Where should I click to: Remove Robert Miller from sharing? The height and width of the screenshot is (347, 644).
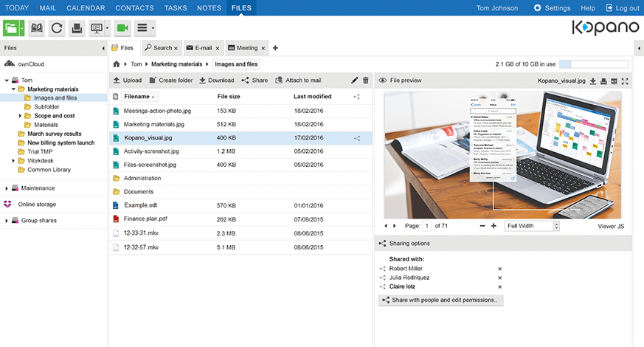pyautogui.click(x=500, y=269)
